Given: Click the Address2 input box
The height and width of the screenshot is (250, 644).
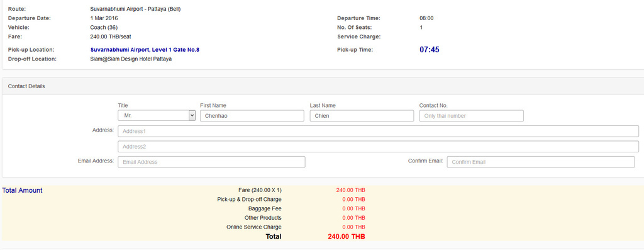Looking at the screenshot, I should 378,146.
